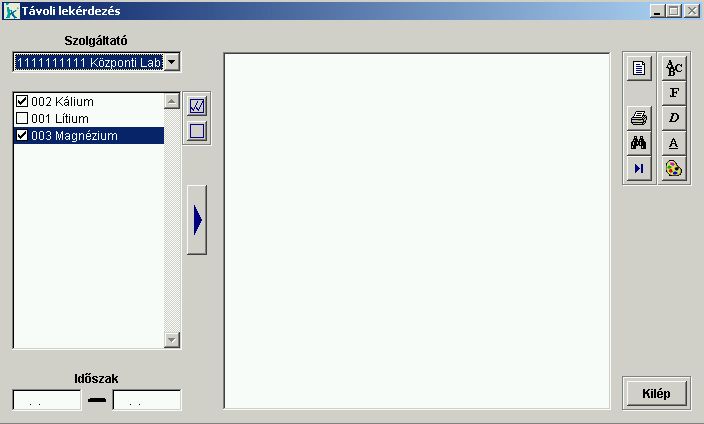Viewport: 704px width, 424px height.
Task: Click the binoculars search icon
Action: (x=639, y=143)
